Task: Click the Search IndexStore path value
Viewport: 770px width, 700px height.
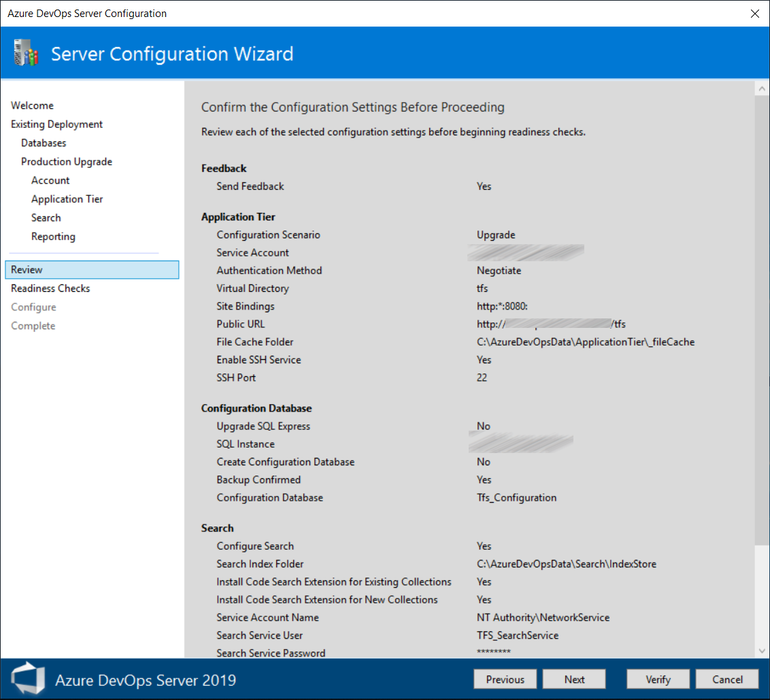Action: click(x=566, y=564)
